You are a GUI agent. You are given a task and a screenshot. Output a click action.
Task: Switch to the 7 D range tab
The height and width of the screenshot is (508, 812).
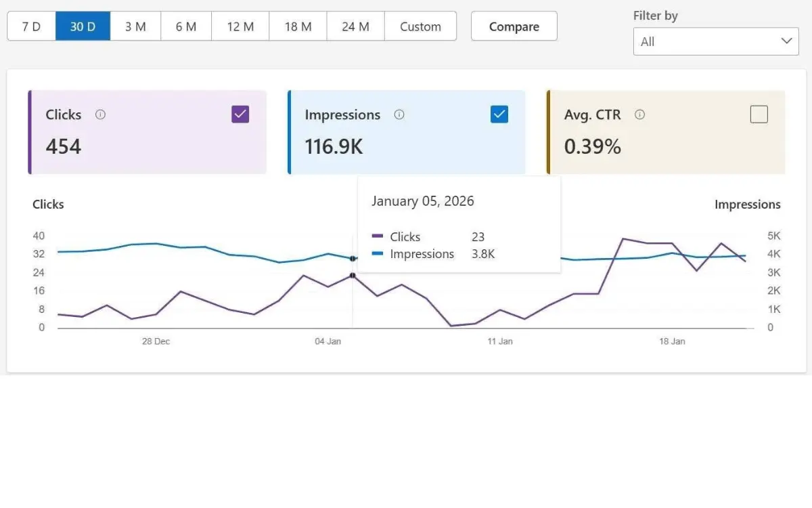point(31,26)
